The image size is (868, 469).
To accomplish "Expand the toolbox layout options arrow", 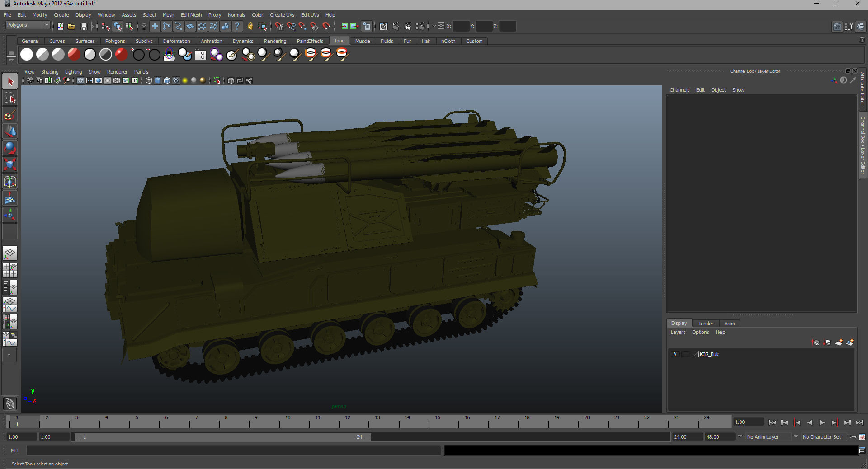I will pyautogui.click(x=9, y=355).
